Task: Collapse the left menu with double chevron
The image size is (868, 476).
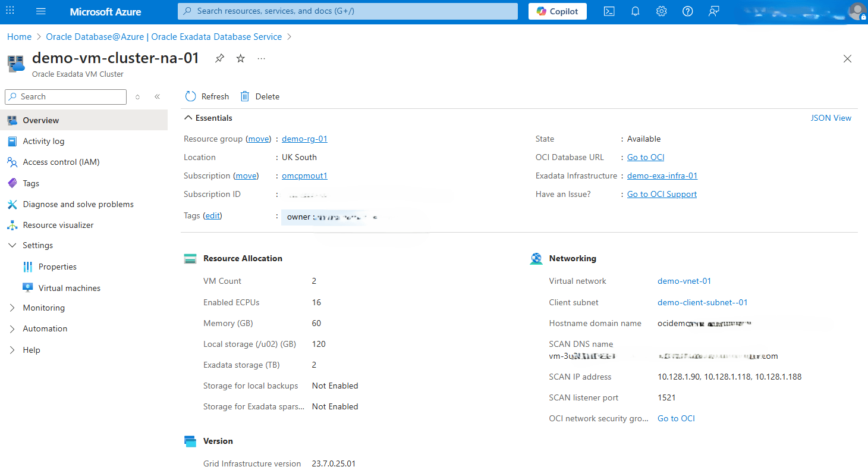Action: (x=157, y=96)
